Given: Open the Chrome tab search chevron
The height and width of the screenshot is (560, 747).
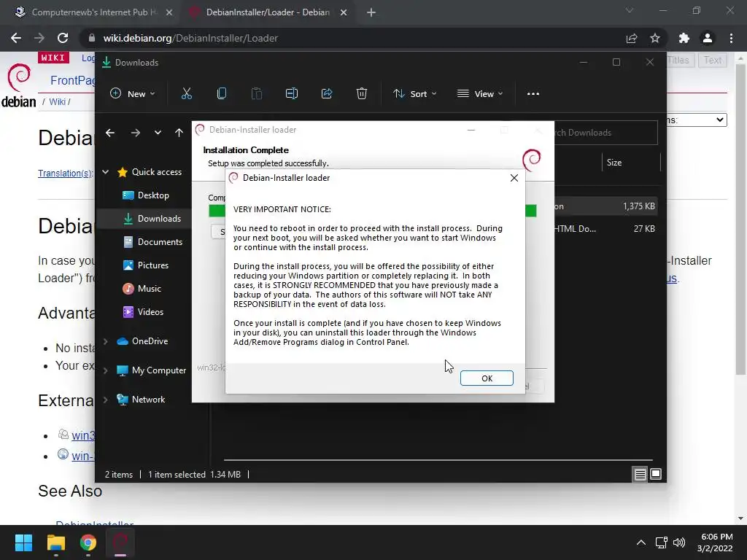Looking at the screenshot, I should 630,10.
